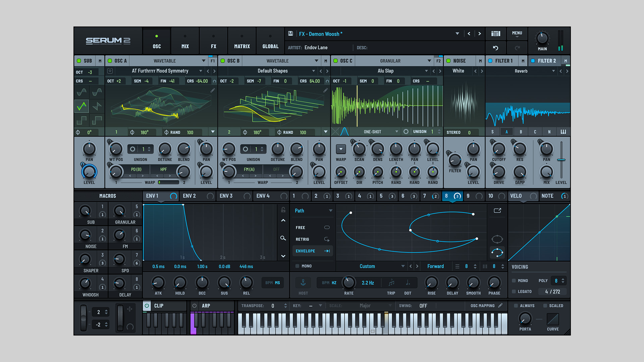Click the FILTER 2 LEVEL vertical slider
The image size is (644, 362).
pos(561,160)
